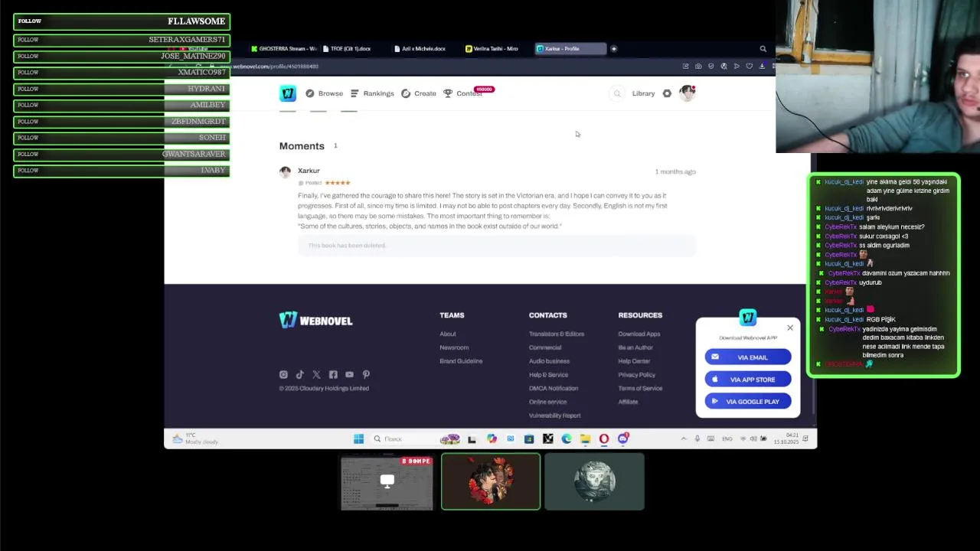Click the Webnovel logo in the site header
Screen dimensions: 980x551
pos(288,93)
